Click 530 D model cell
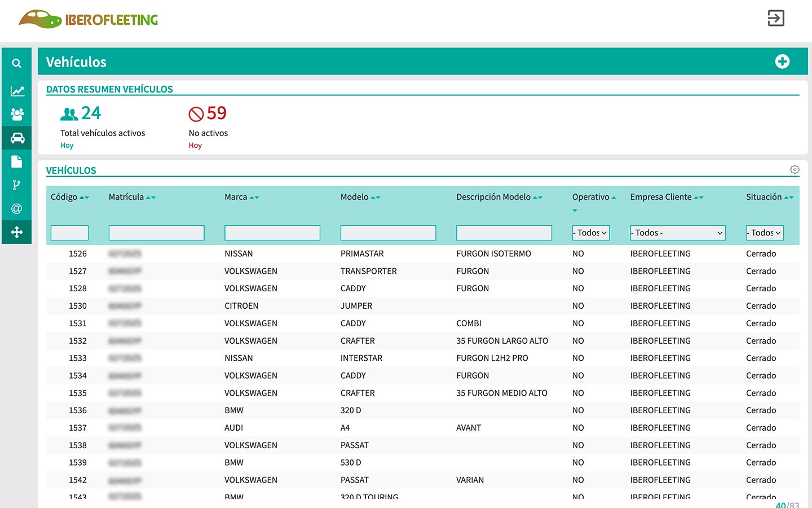Image resolution: width=812 pixels, height=508 pixels. pos(351,462)
